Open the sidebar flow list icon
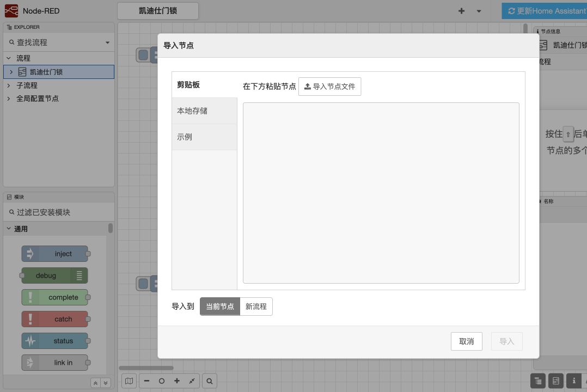Viewport: 587px width, 392px height. tap(555, 381)
